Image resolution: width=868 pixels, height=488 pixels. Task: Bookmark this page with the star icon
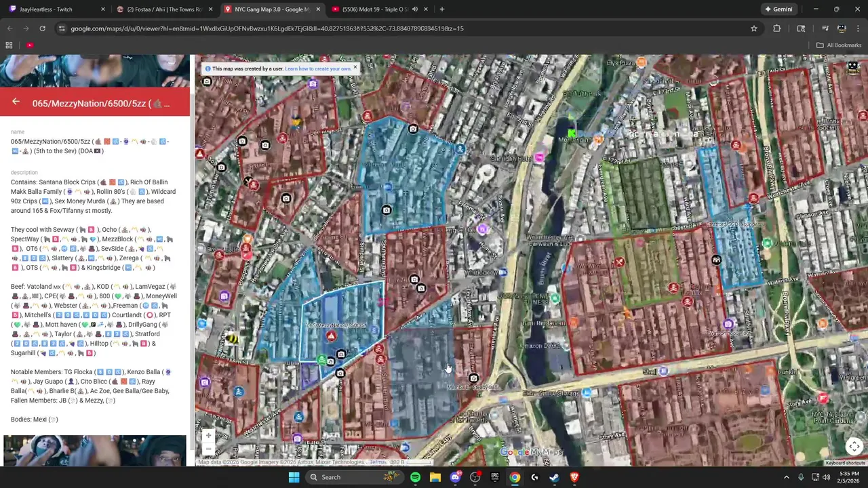pos(753,28)
